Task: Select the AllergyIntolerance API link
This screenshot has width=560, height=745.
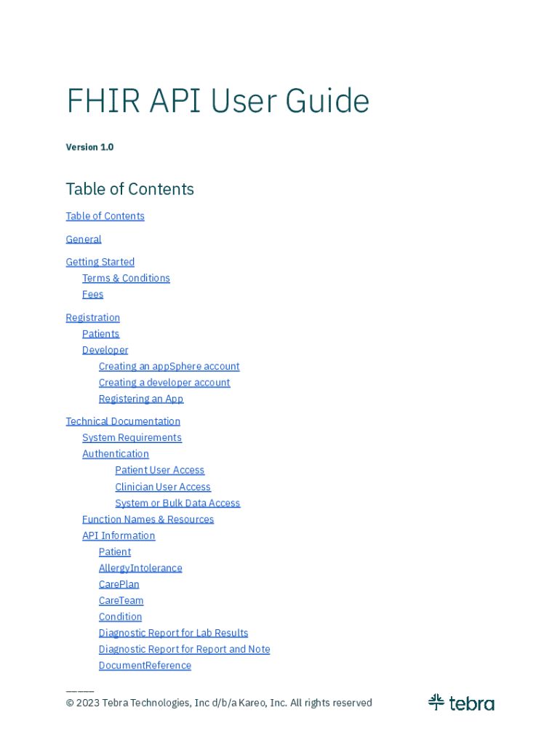Action: tap(140, 568)
